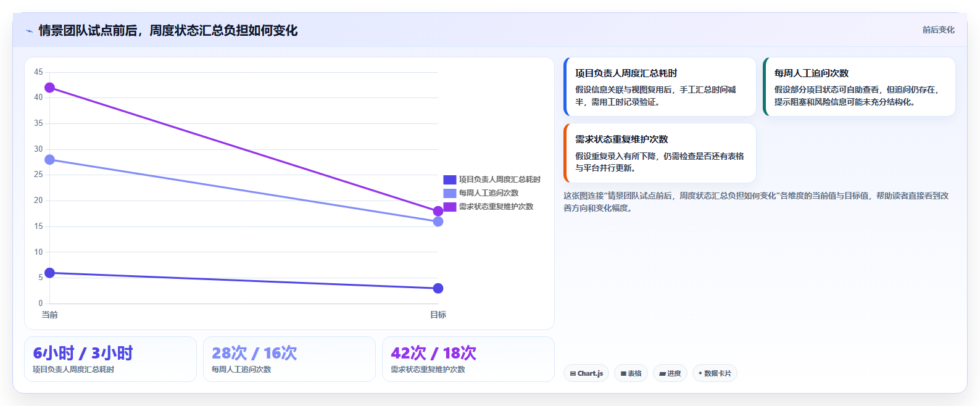Select the 项目负责人周度汇总耗时 description card
Viewport: 980px width, 406px height.
click(x=660, y=87)
